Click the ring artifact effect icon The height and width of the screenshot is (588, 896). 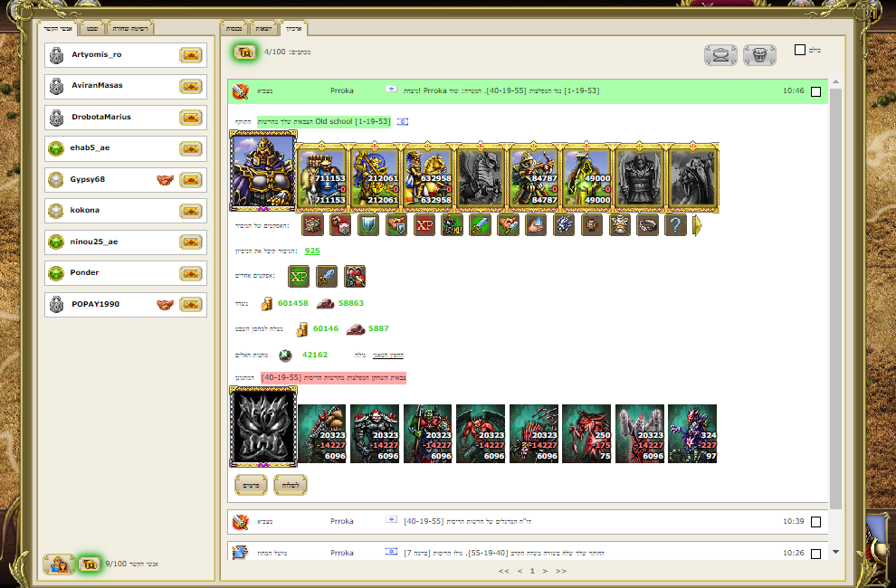647,225
